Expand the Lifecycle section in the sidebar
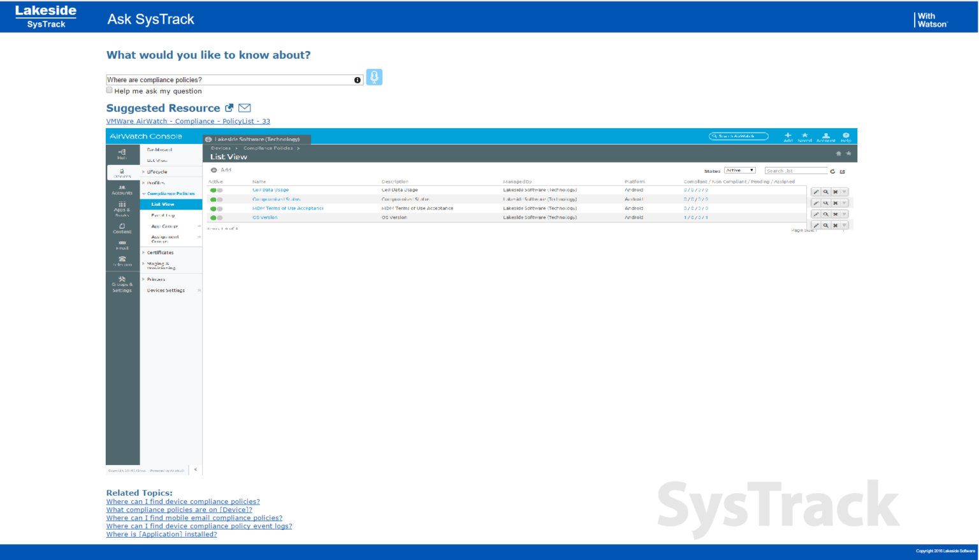979x560 pixels. (156, 171)
